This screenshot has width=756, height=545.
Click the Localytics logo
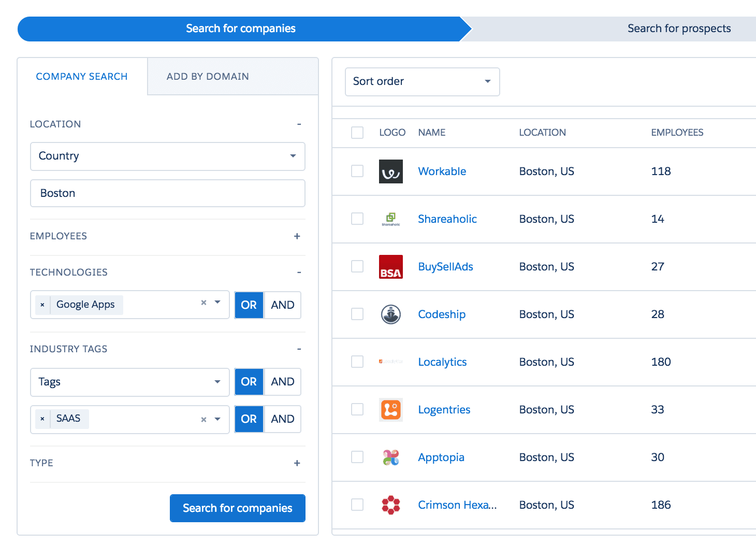click(x=391, y=362)
